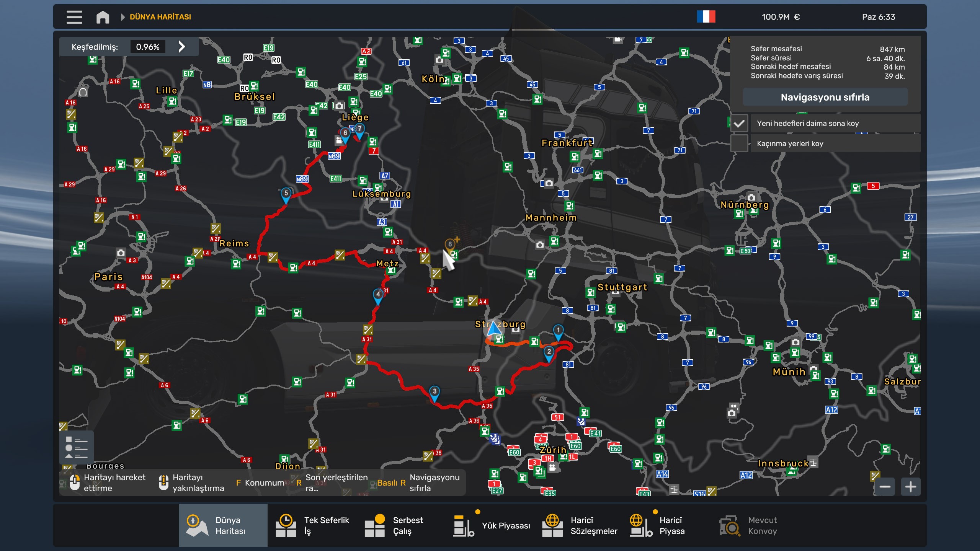Click the Köln city label

[x=433, y=79]
